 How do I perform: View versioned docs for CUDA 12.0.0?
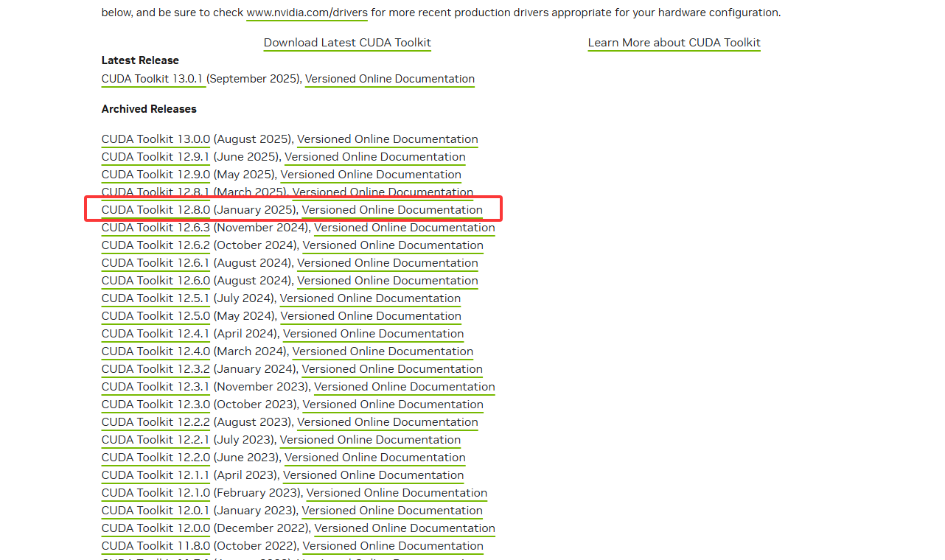point(405,528)
